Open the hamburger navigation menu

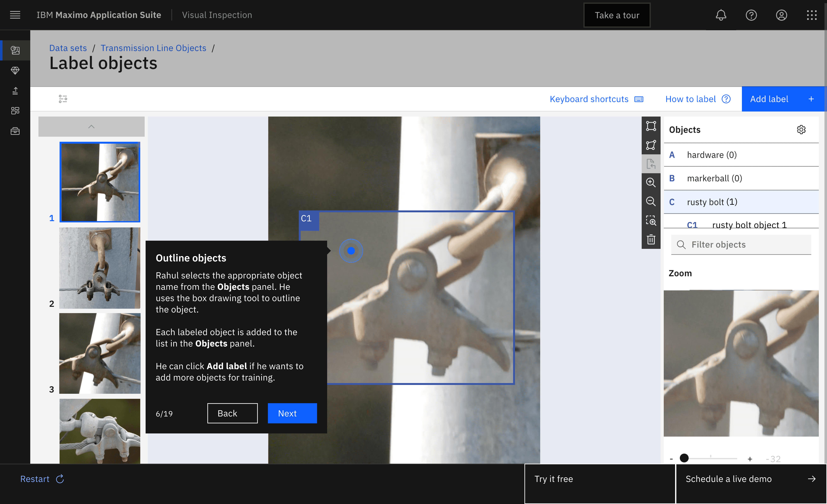click(15, 15)
